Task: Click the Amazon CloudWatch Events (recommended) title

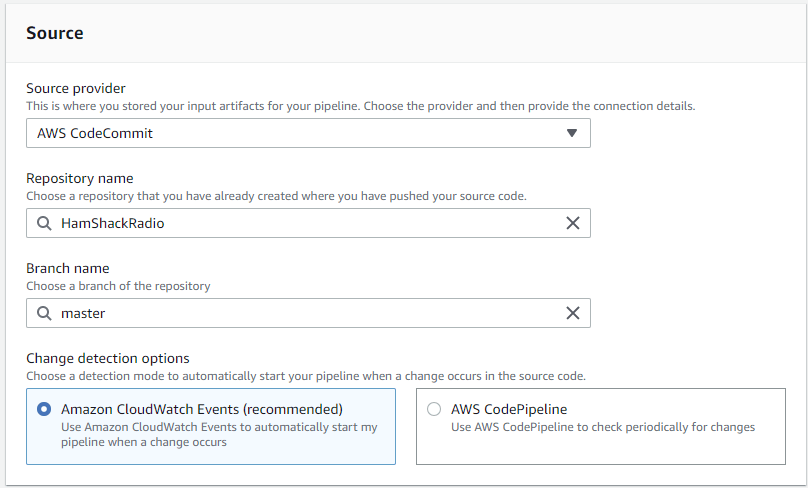Action: point(202,409)
